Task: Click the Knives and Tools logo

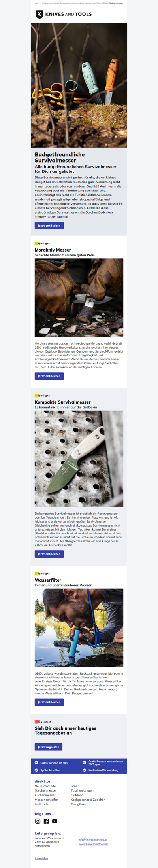Action: 64,15
